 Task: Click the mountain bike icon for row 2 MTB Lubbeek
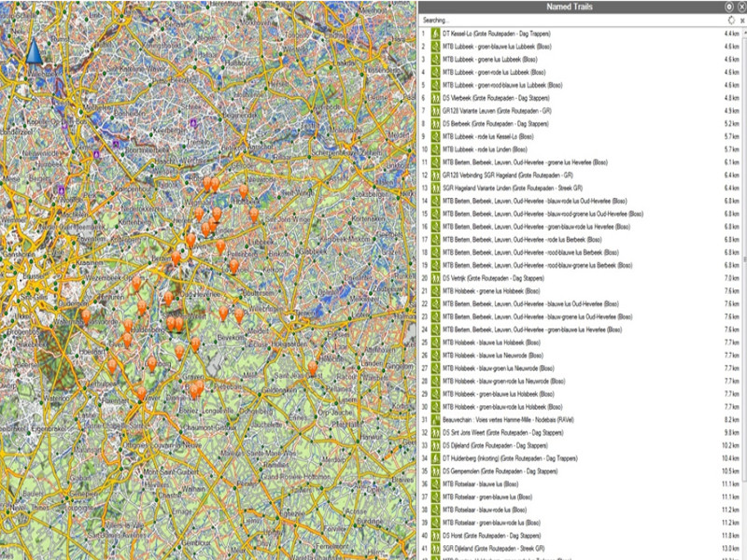(435, 46)
